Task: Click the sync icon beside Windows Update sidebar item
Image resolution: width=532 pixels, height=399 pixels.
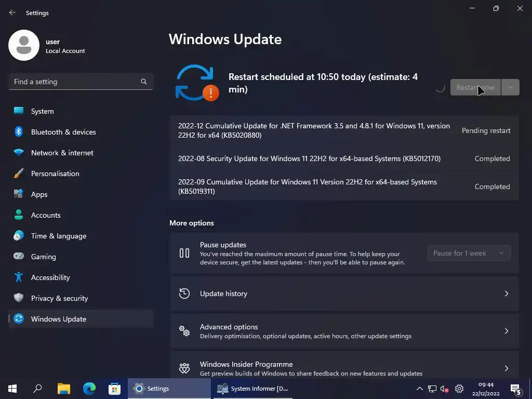Action: [19, 318]
